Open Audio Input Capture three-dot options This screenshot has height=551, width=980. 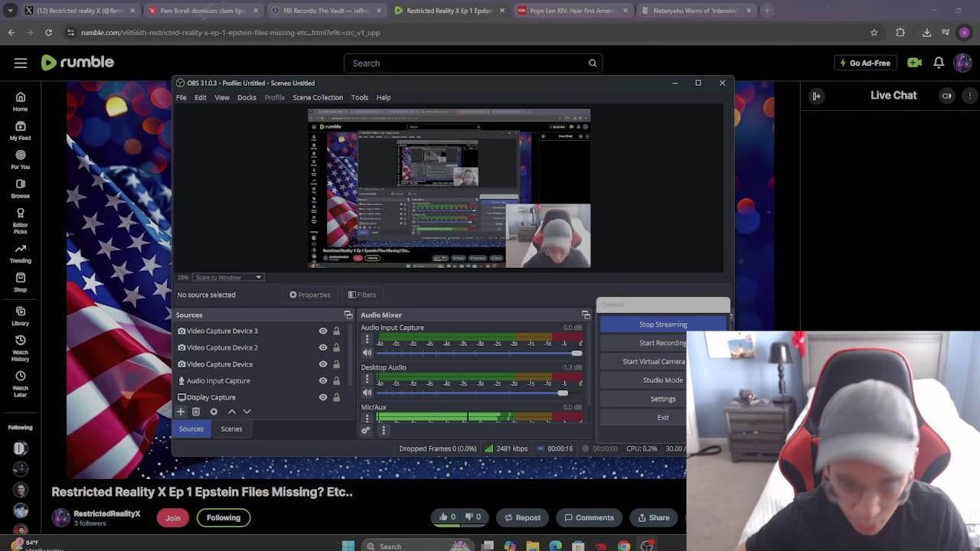coord(367,339)
